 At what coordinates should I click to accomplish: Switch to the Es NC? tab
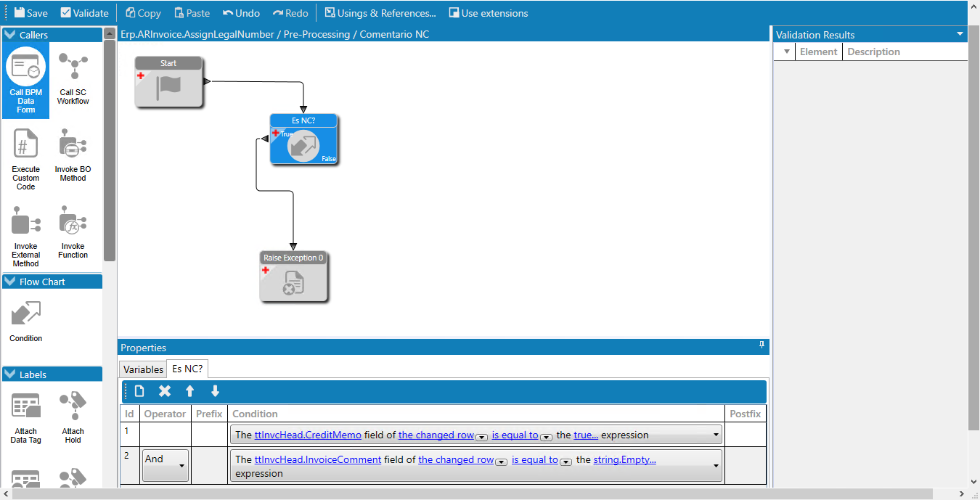click(x=187, y=369)
